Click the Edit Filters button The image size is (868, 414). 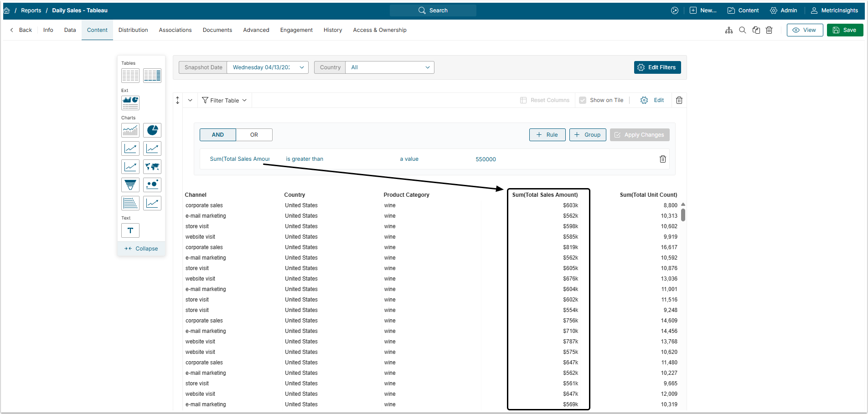click(657, 67)
